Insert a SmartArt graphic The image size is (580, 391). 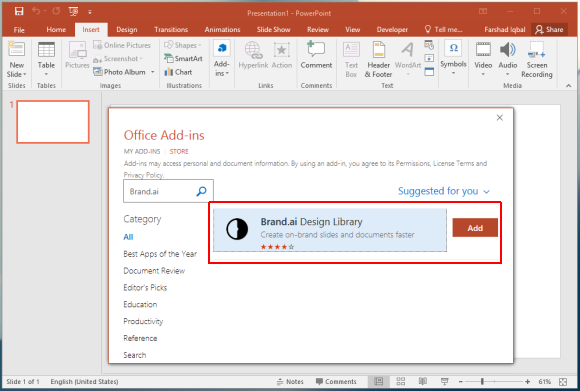(x=183, y=58)
